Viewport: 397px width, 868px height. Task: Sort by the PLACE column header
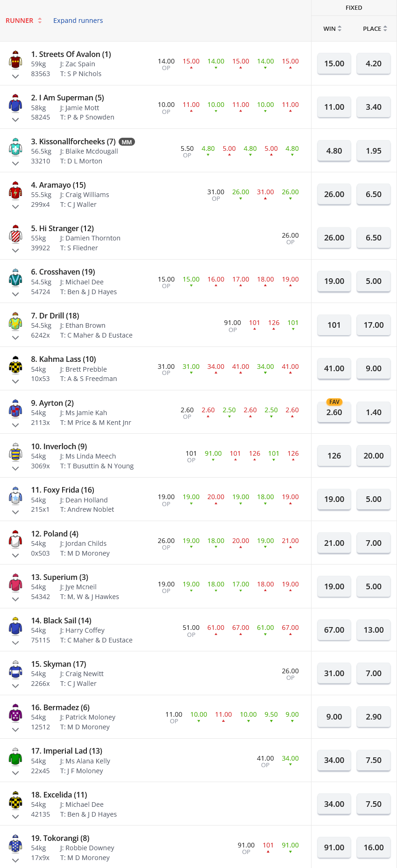click(x=375, y=28)
